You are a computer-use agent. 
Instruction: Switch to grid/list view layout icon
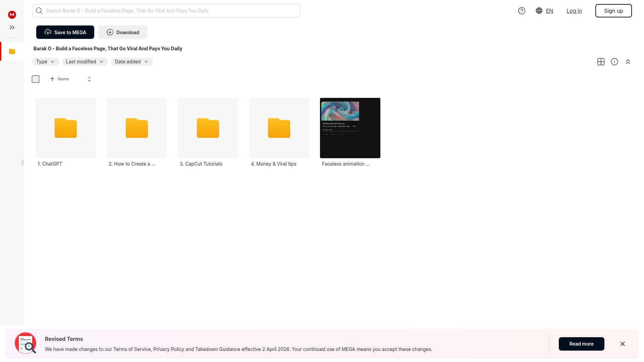(x=601, y=62)
